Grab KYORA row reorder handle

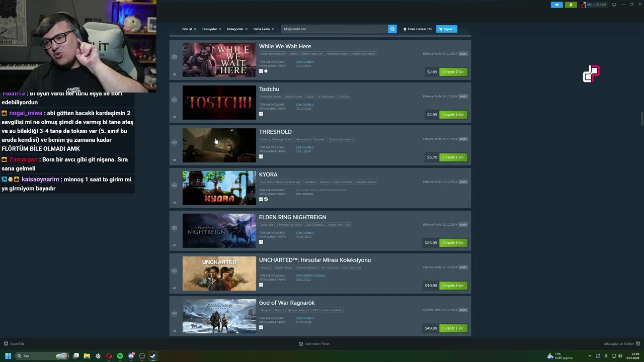(x=175, y=186)
